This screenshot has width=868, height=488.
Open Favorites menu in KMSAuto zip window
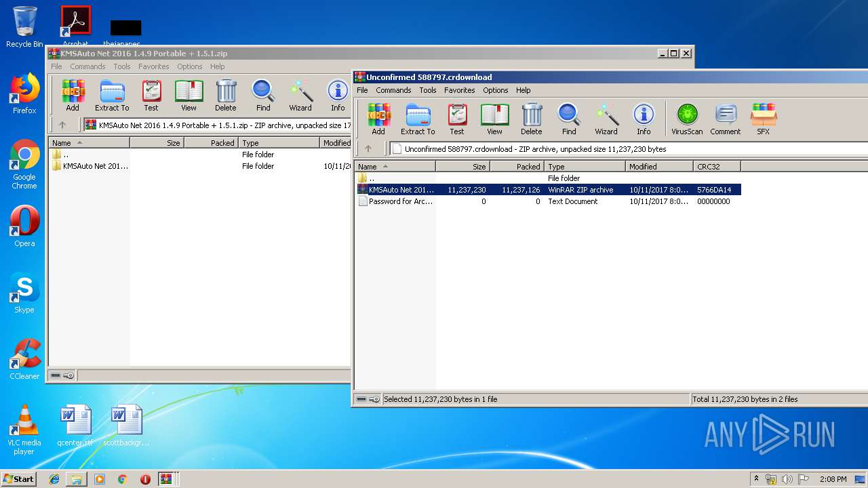click(154, 66)
